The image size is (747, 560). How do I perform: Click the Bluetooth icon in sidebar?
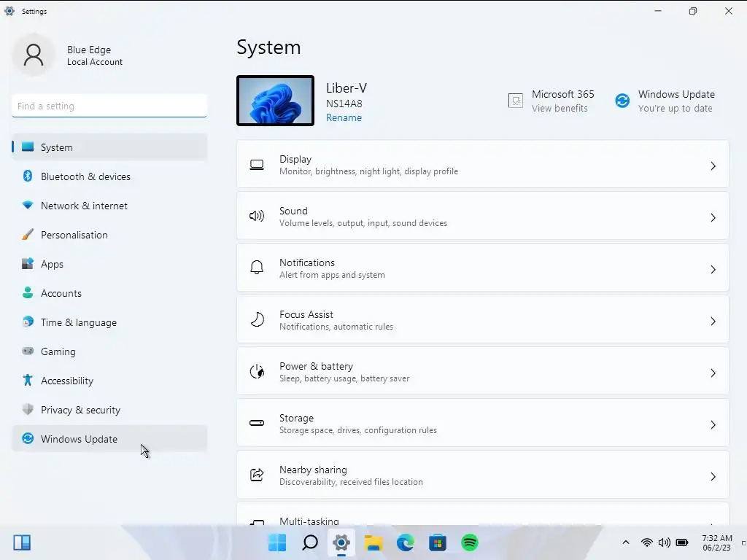pos(28,176)
